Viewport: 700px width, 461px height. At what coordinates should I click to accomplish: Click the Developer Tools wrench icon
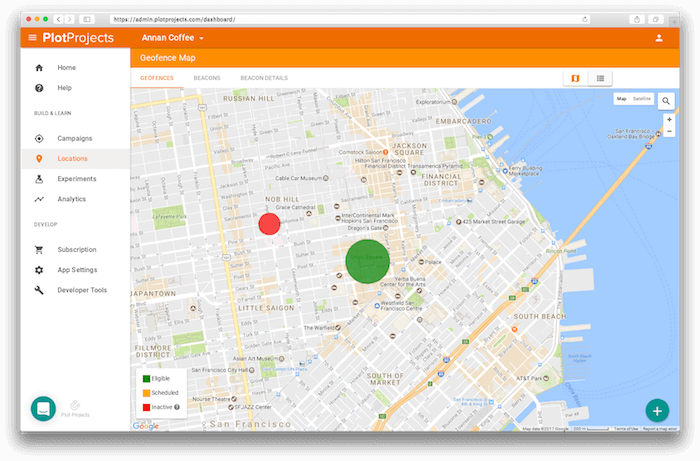pyautogui.click(x=39, y=290)
